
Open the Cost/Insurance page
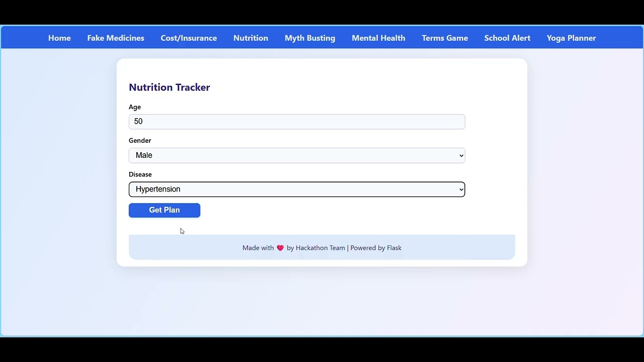189,38
